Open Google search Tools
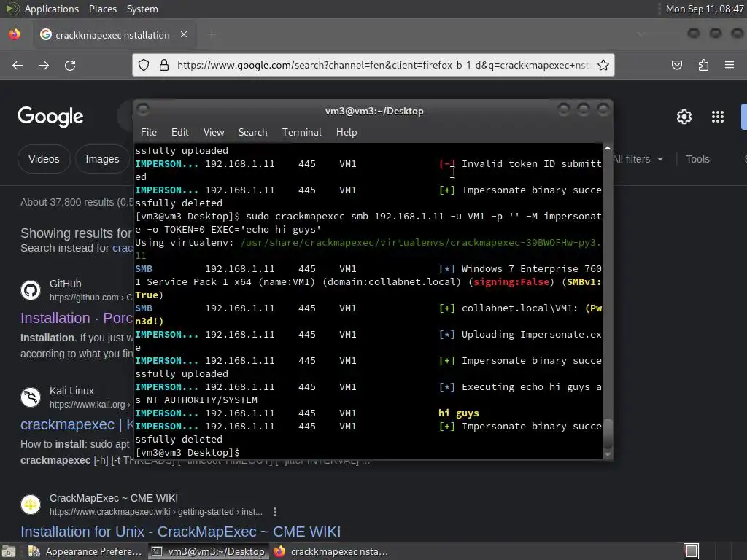This screenshot has width=747, height=560. pyautogui.click(x=697, y=159)
